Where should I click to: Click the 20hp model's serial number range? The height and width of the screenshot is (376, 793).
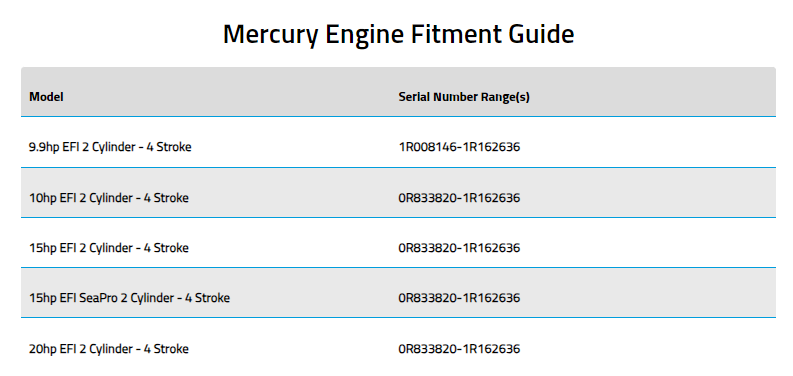(459, 349)
